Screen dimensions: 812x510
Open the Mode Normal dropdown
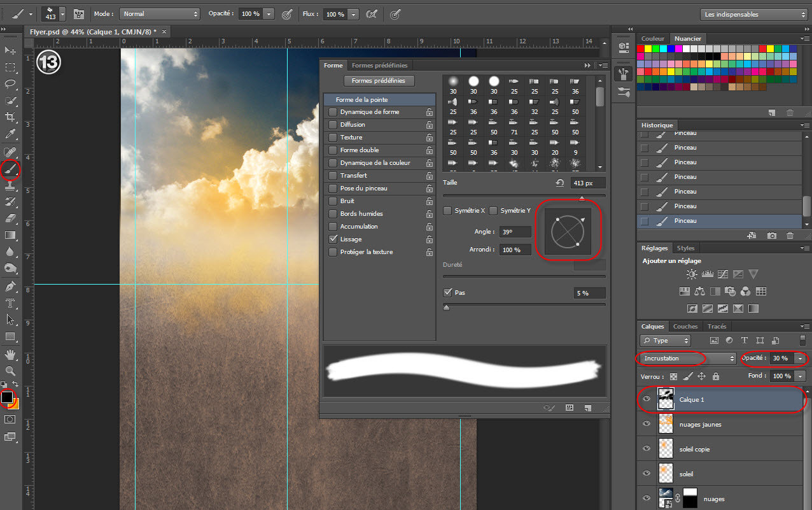(x=160, y=13)
